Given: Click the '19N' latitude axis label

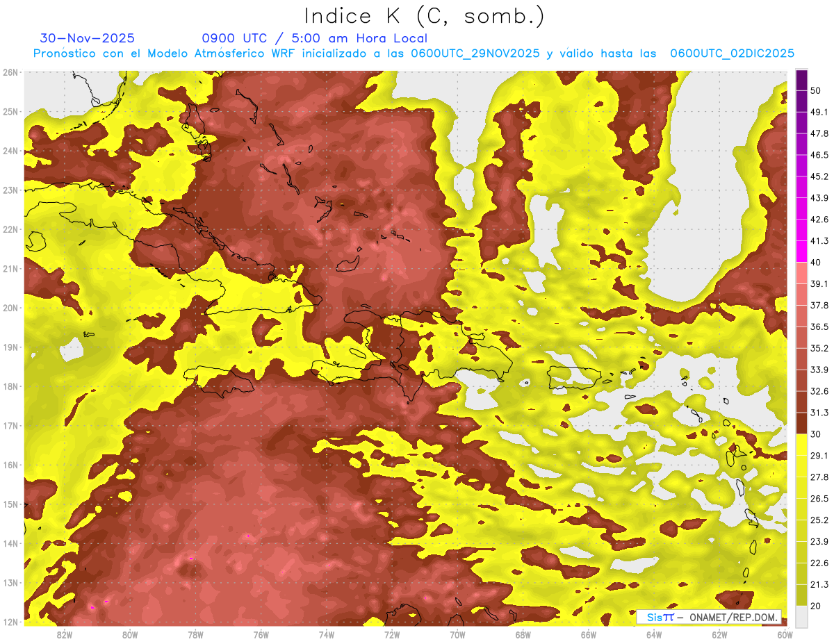Looking at the screenshot, I should click(x=10, y=347).
